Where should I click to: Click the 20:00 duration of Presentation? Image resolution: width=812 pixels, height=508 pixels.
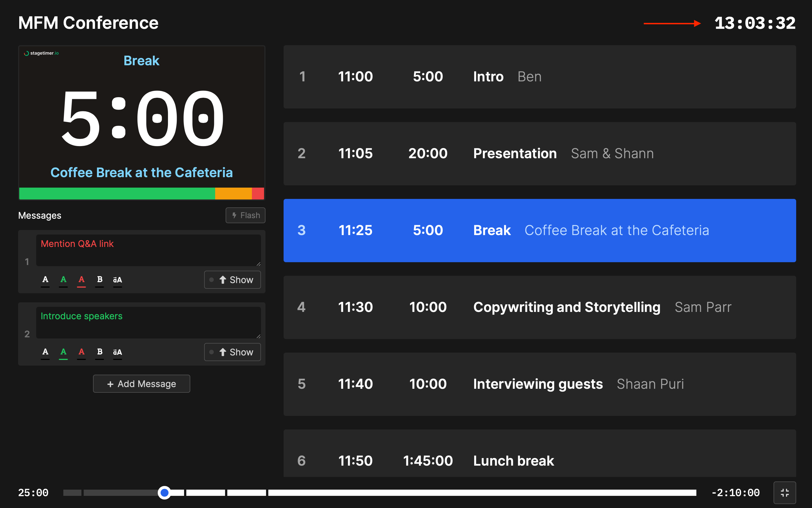click(428, 153)
